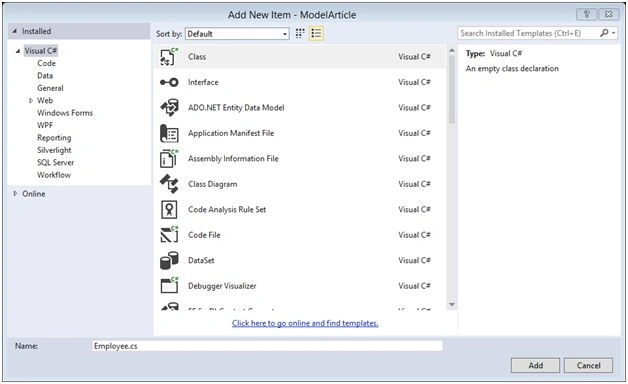
Task: Click the Code Analysis Rule Set icon
Action: [169, 209]
